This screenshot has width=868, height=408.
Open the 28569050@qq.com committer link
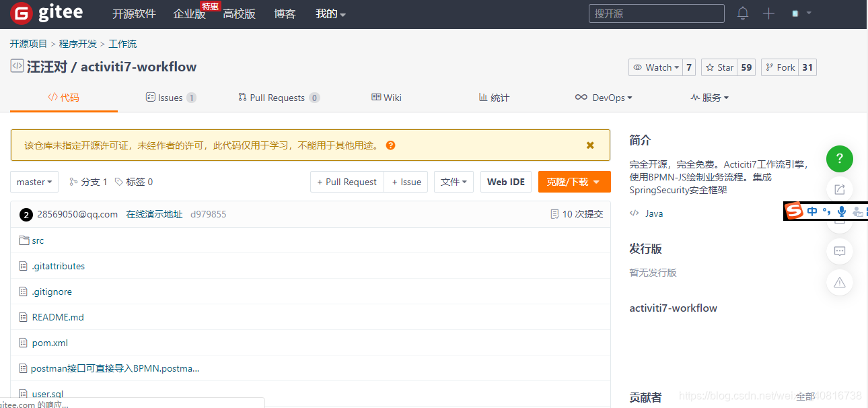click(x=77, y=214)
